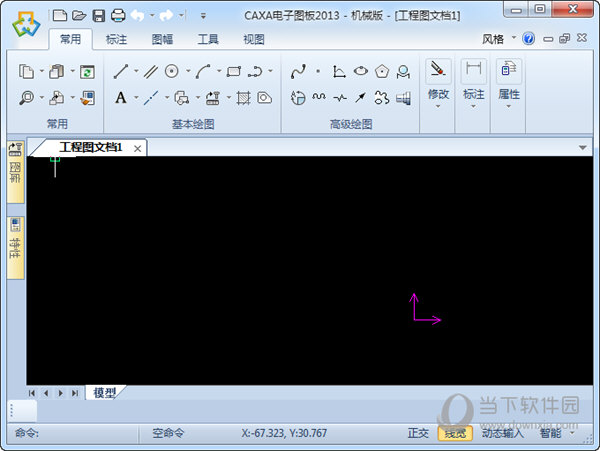
Task: Open the 修改 modify button panel
Action: pos(438,84)
